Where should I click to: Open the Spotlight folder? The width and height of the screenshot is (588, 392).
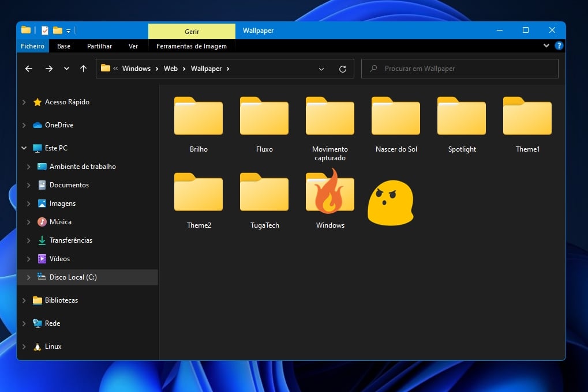(462, 124)
